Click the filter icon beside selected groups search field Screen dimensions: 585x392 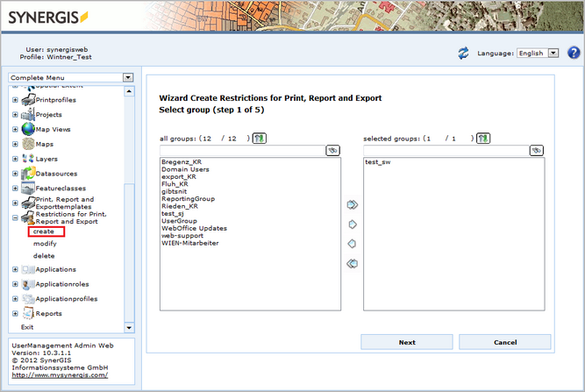[537, 150]
